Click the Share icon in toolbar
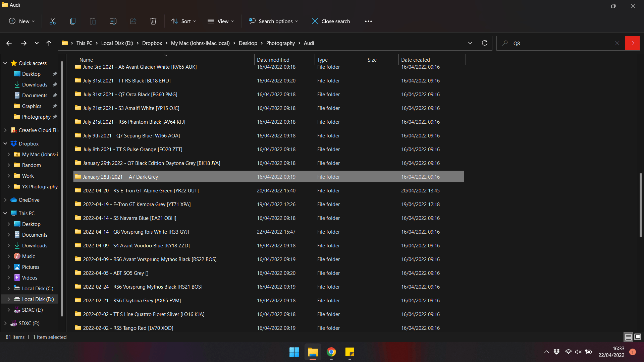 (x=133, y=21)
